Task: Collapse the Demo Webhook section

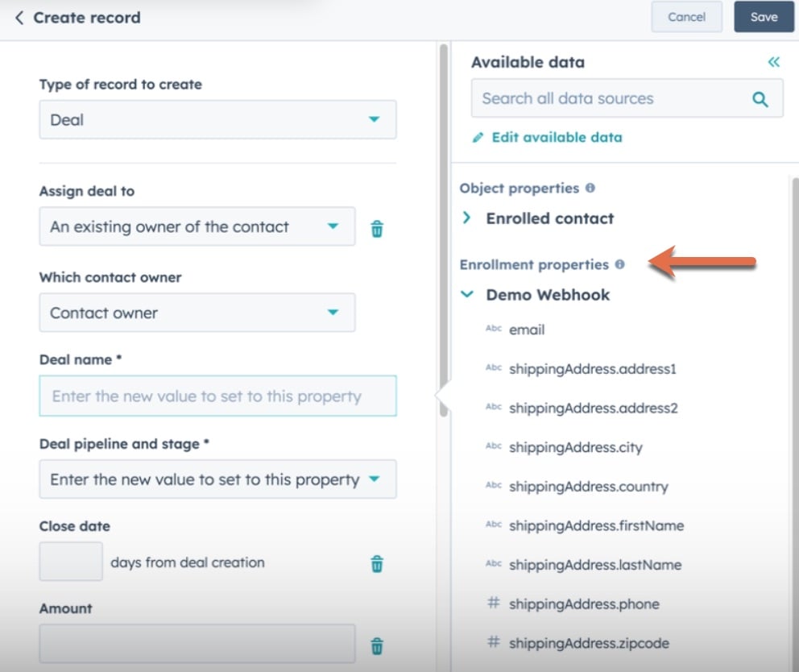Action: click(x=466, y=294)
